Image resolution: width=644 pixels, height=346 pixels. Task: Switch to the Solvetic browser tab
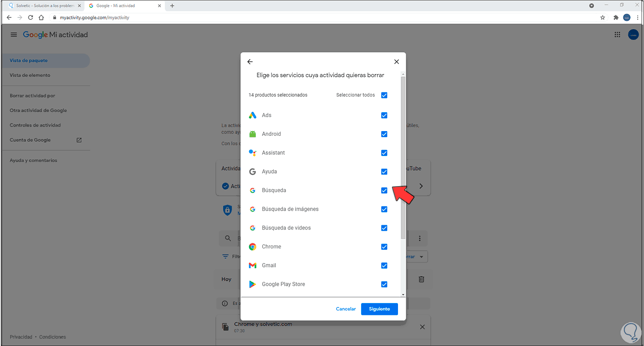pyautogui.click(x=44, y=6)
